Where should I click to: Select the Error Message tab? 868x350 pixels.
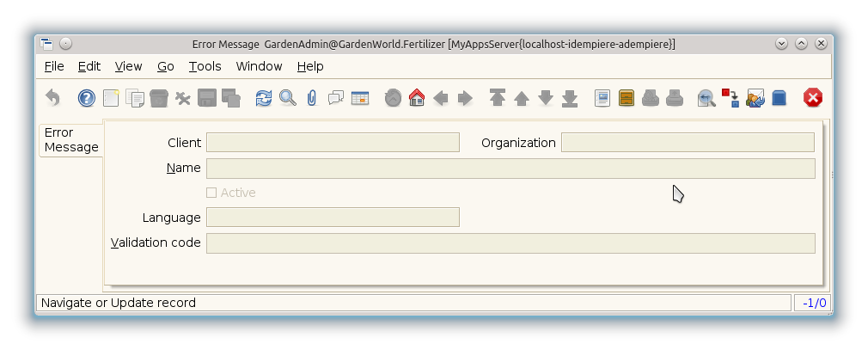[x=71, y=140]
